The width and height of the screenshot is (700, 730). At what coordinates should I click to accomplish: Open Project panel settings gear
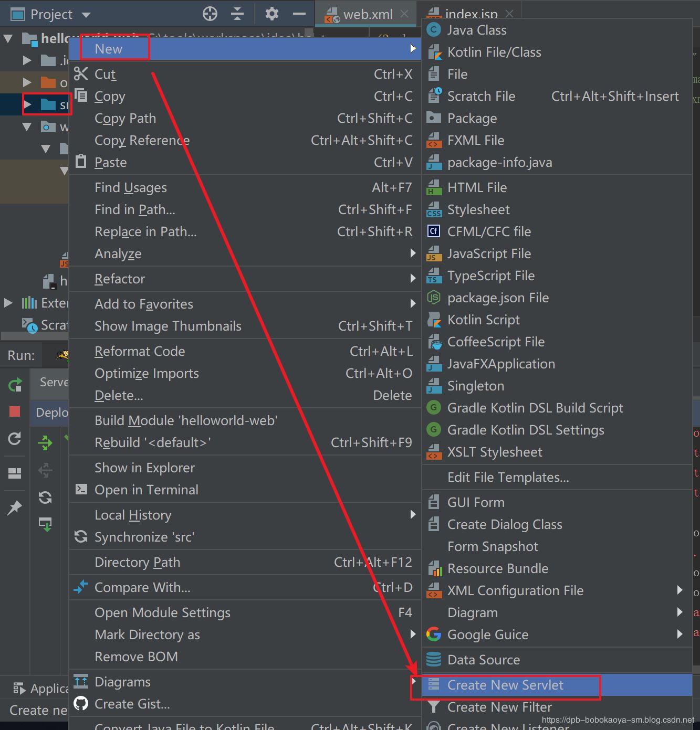tap(271, 14)
